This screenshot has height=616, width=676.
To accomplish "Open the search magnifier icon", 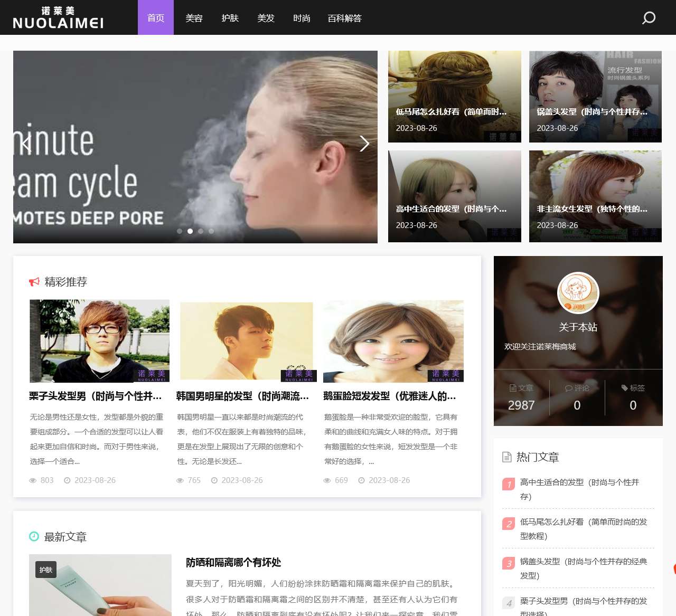I will pyautogui.click(x=649, y=18).
